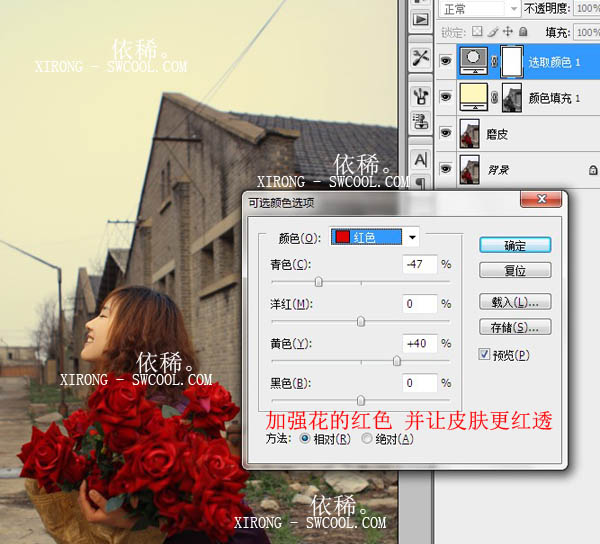
Task: Click the play action panel icon
Action: (420, 19)
